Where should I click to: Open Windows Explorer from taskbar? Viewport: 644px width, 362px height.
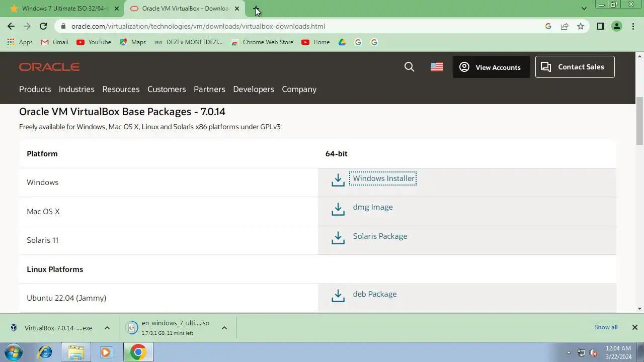click(x=76, y=352)
